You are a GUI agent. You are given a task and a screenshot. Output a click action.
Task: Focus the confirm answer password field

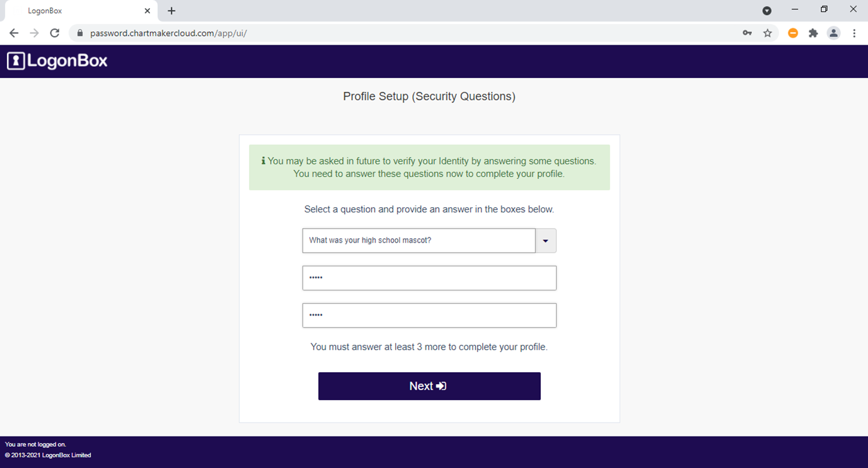point(429,316)
